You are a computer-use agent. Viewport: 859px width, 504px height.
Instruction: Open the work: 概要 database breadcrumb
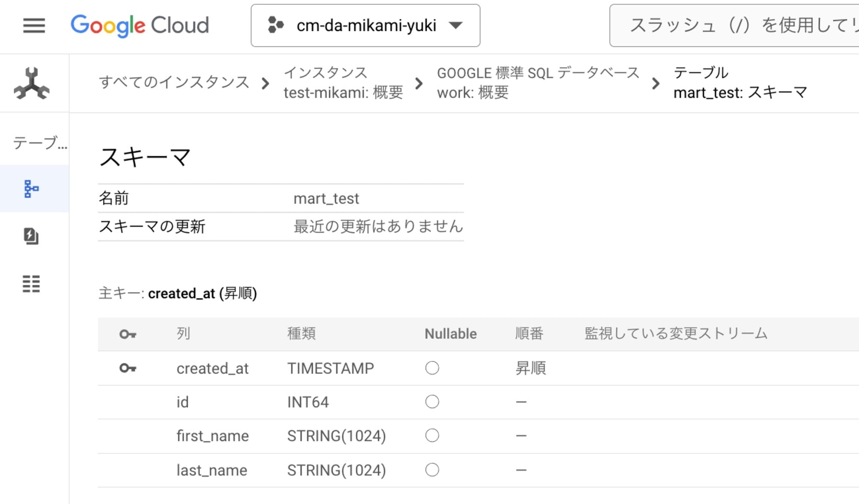pyautogui.click(x=538, y=82)
